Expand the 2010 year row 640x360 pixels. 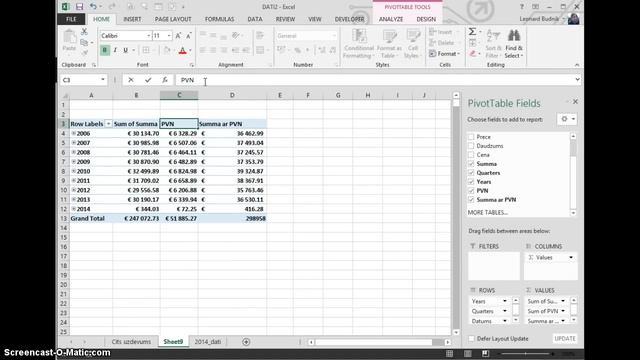point(73,171)
